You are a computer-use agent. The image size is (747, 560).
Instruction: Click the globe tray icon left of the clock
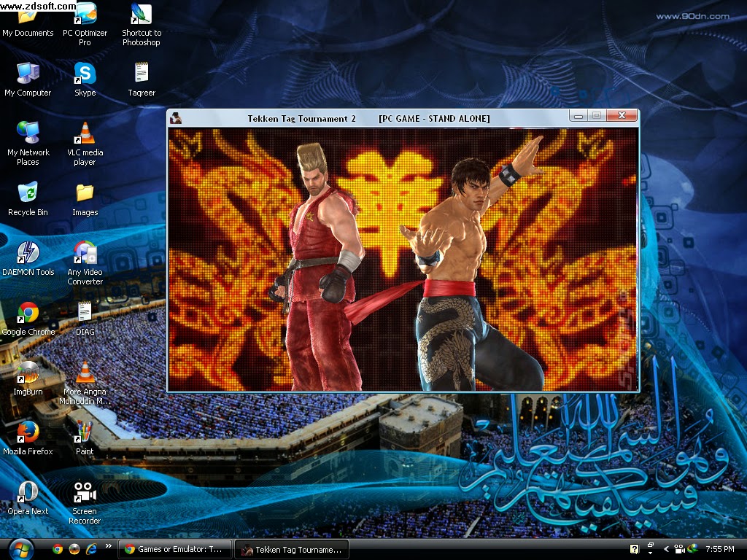pos(692,548)
